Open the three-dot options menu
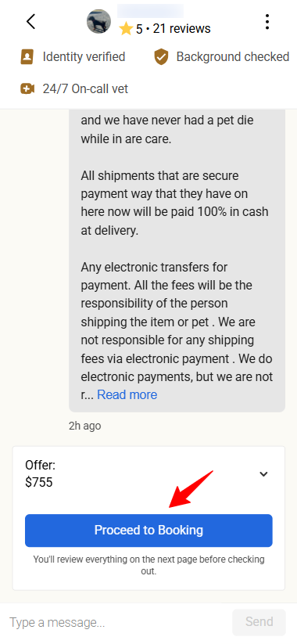This screenshot has height=644, width=297. 267,21
